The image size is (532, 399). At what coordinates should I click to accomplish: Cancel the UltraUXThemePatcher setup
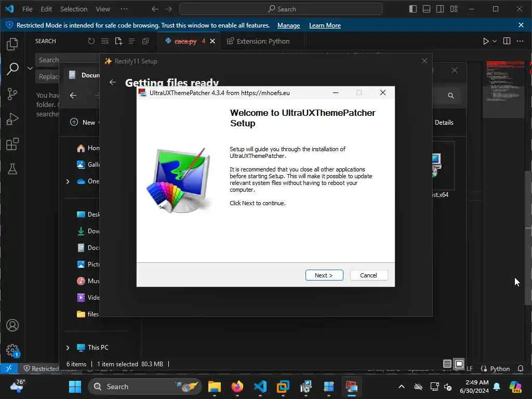(x=368, y=275)
